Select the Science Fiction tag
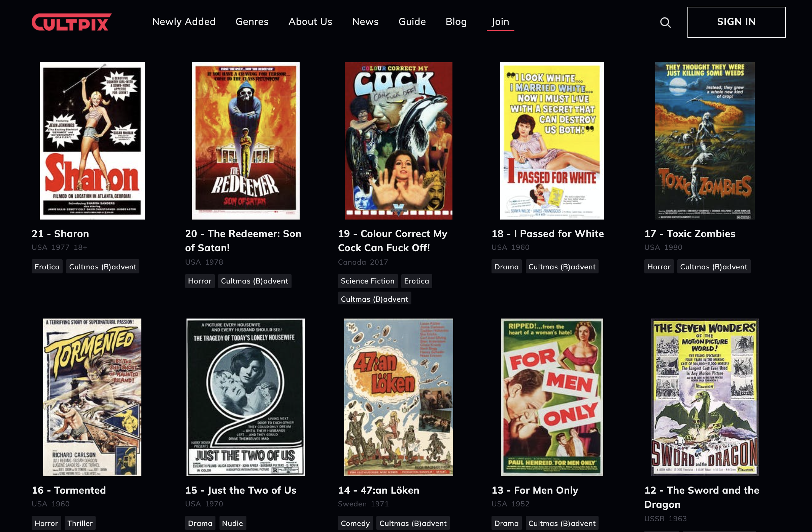Screen dimensions: 812x532 point(367,281)
